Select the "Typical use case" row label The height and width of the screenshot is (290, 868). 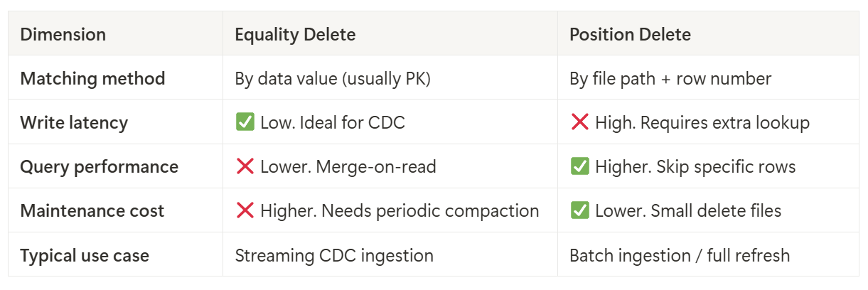[85, 254]
